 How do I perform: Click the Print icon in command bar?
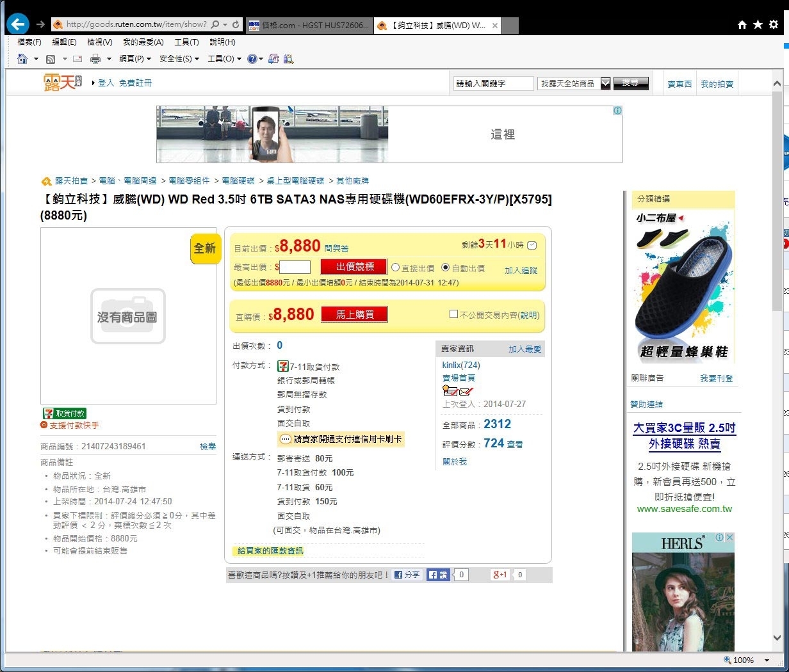click(x=95, y=59)
